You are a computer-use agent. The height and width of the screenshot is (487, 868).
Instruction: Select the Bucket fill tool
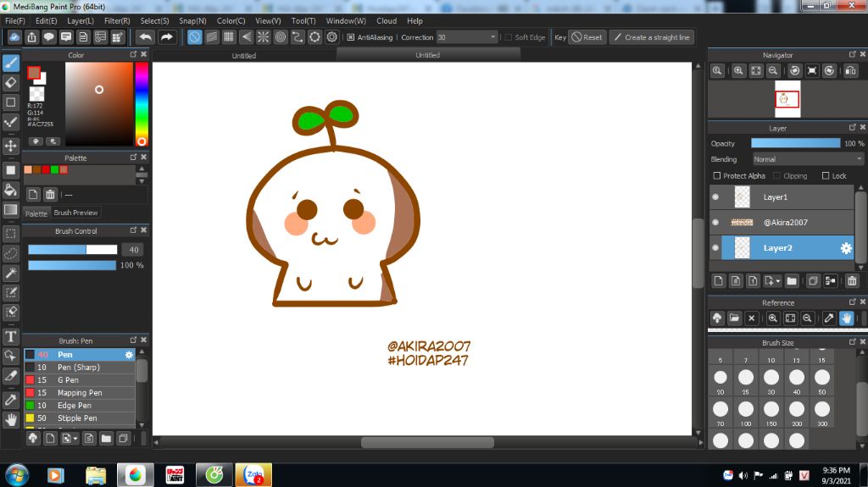pyautogui.click(x=10, y=190)
